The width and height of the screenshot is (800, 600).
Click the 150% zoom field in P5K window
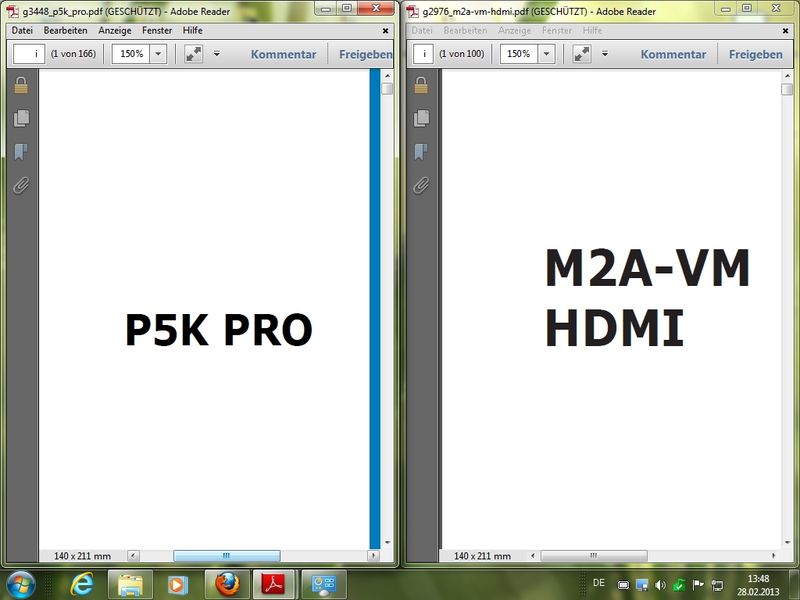tap(131, 54)
